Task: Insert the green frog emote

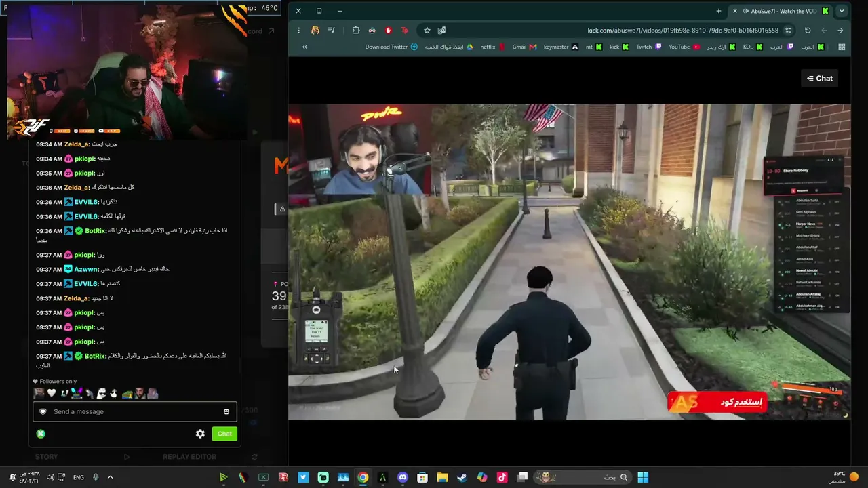Action: [x=127, y=393]
